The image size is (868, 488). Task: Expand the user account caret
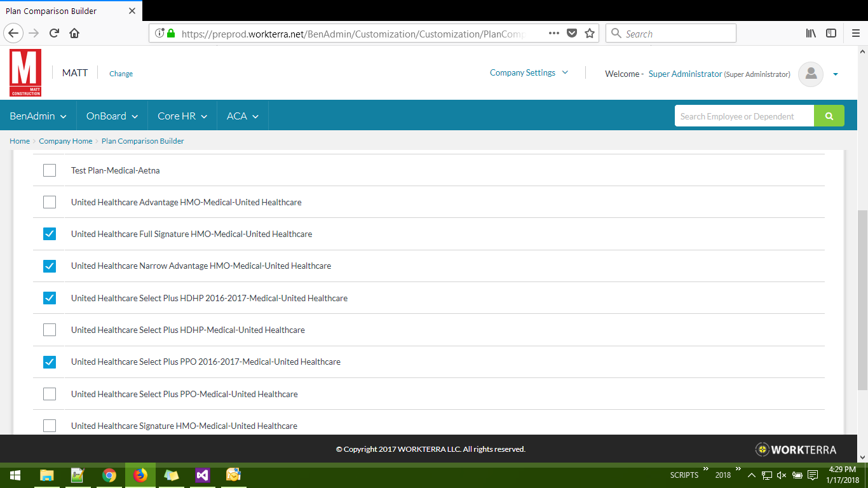836,74
